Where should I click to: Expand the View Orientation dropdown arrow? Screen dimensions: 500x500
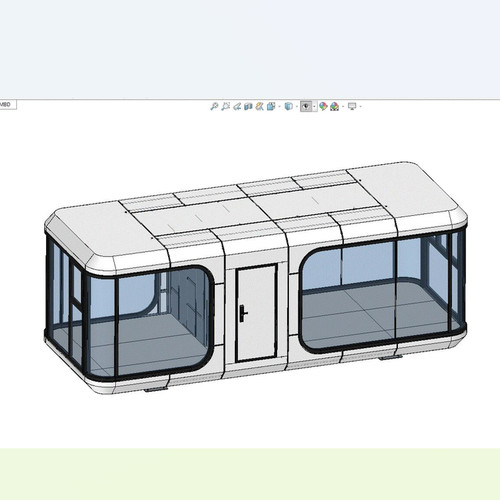pyautogui.click(x=279, y=107)
